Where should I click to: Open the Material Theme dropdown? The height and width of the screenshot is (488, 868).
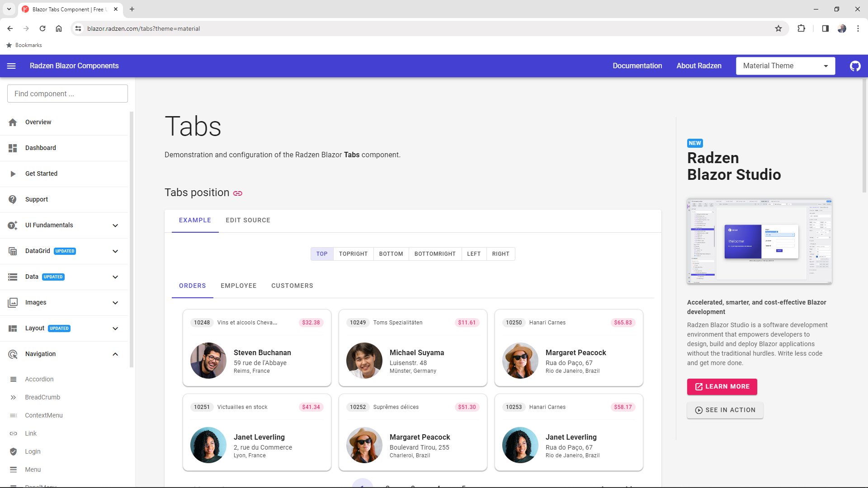[785, 66]
